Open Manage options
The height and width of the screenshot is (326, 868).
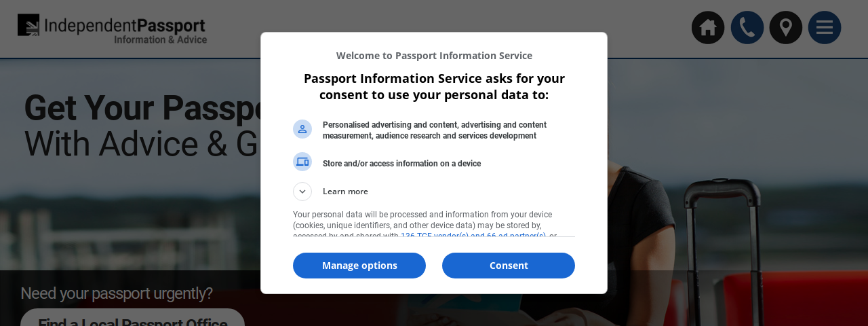coord(359,266)
